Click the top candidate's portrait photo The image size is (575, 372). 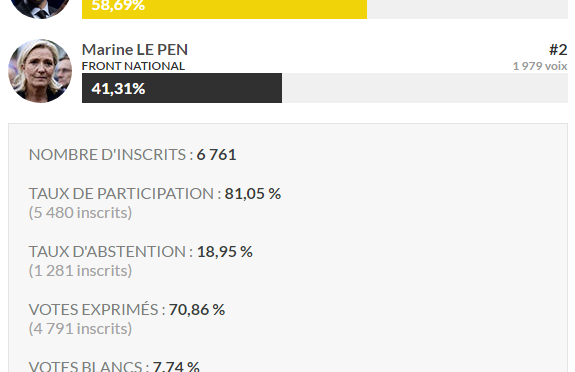40,9
